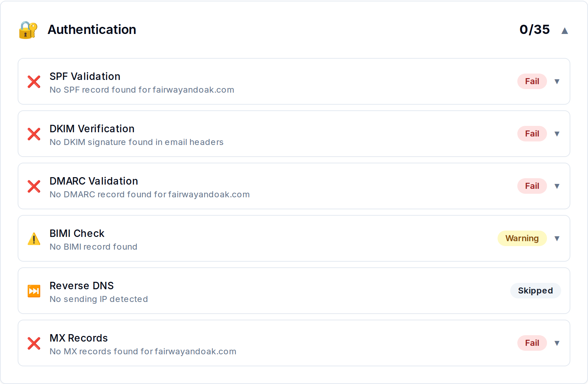Click the Skipped badge on Reverse DNS
Viewport: 588px width, 384px height.
point(535,291)
